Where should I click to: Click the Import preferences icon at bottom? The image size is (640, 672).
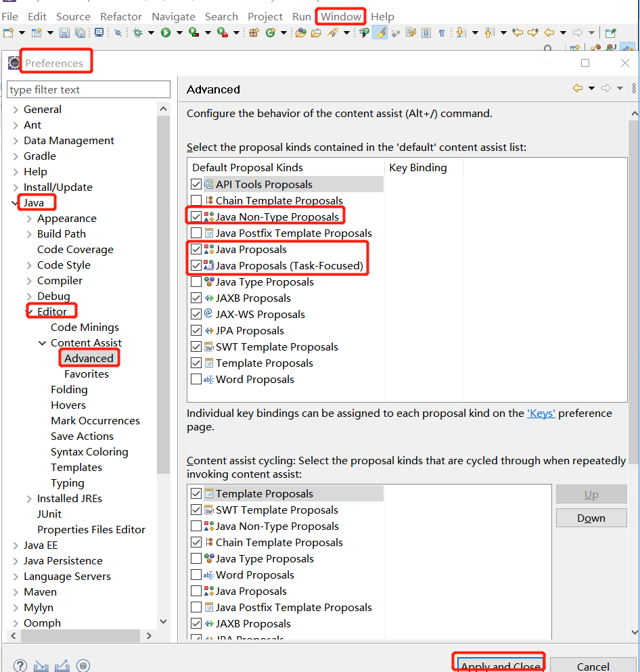pyautogui.click(x=41, y=666)
